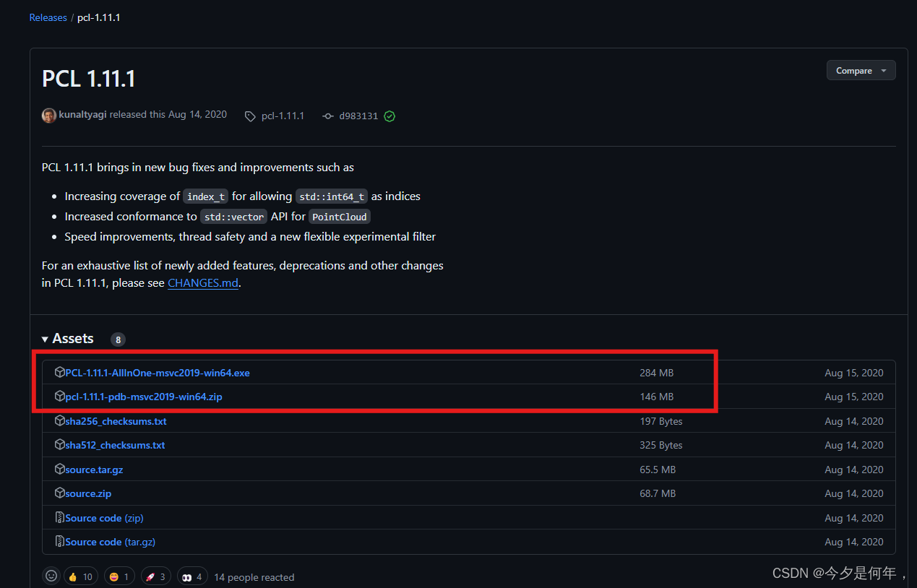The height and width of the screenshot is (588, 917).
Task: Open the add reaction smiley button
Action: pyautogui.click(x=51, y=576)
